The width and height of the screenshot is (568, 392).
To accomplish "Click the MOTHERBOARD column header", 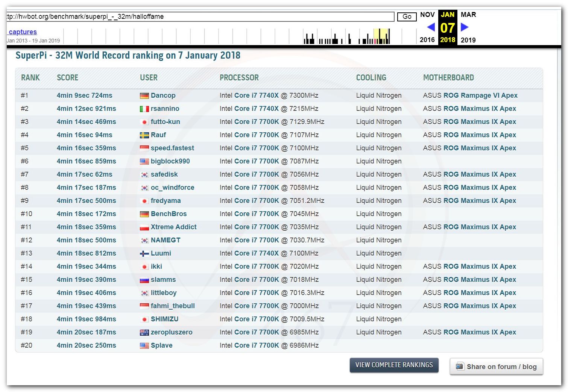I will (448, 78).
